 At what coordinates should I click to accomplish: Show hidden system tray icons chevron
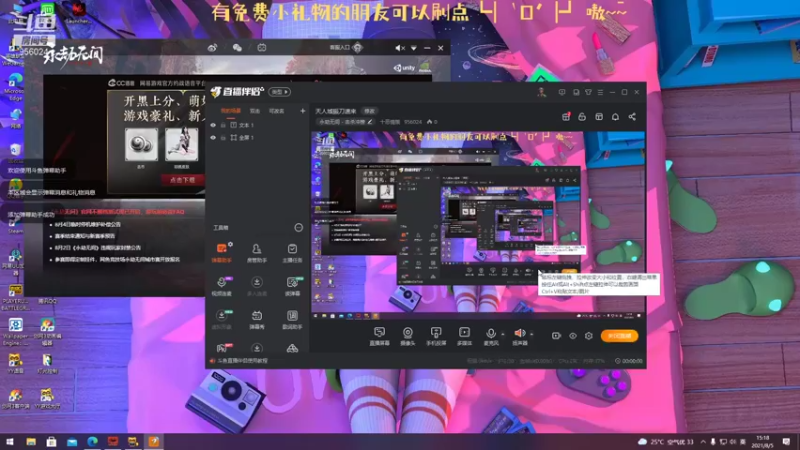[703, 441]
